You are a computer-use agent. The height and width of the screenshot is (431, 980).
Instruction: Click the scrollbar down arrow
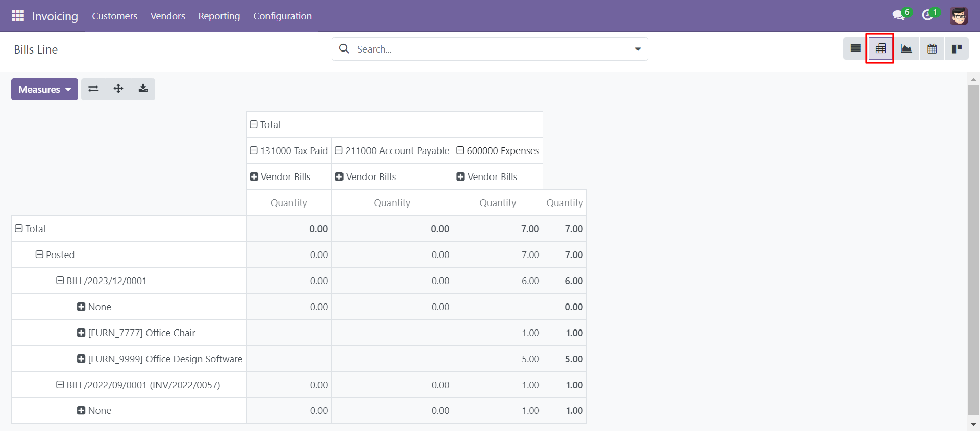tap(973, 424)
